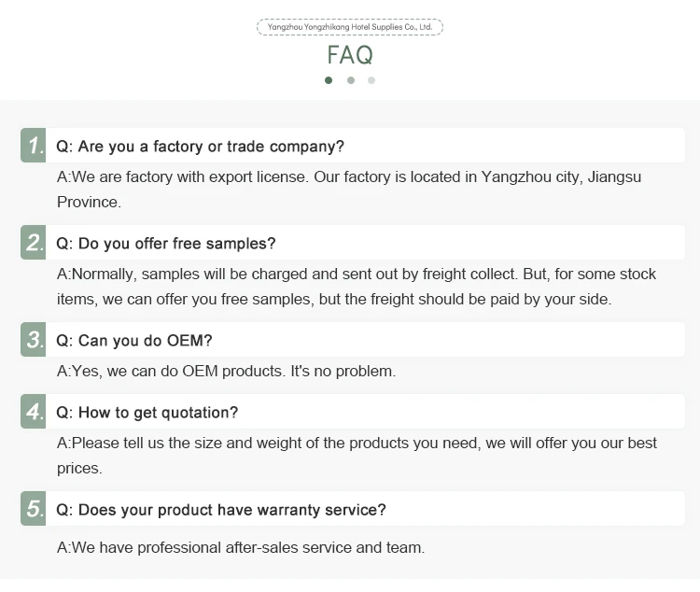Click the OEM products no problem answer
The height and width of the screenshot is (592, 700).
click(x=227, y=371)
